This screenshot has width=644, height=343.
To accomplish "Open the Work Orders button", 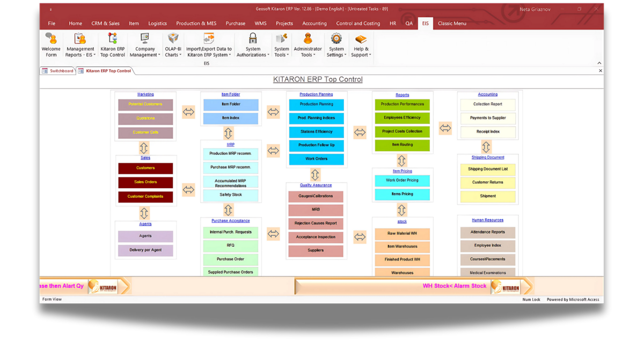I will (x=316, y=159).
